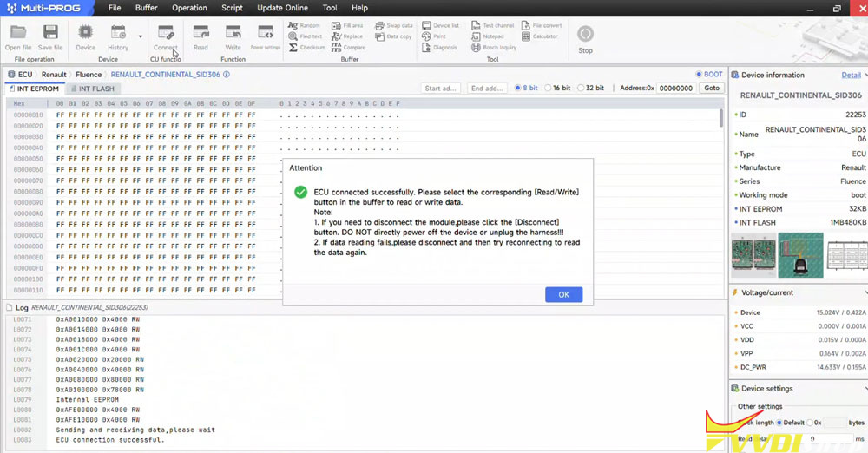This screenshot has width=868, height=453.
Task: Open Power settings in Function group
Action: click(x=266, y=35)
